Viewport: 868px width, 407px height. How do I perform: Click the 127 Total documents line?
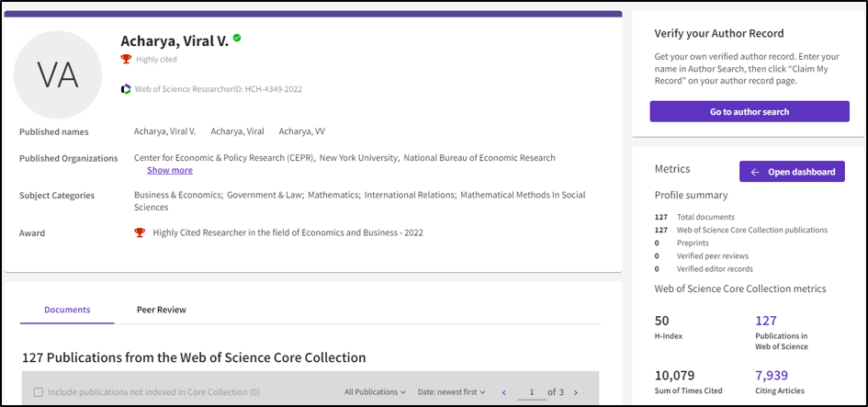694,217
